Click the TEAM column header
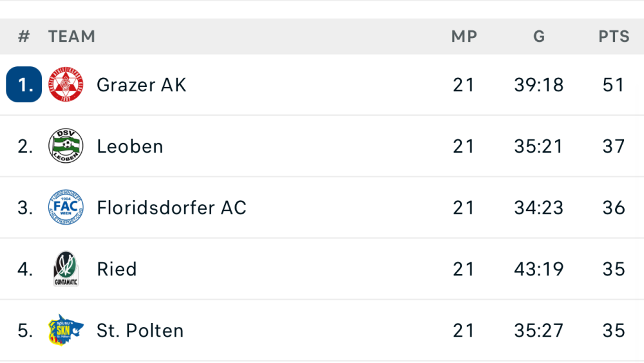Viewport: 644px width, 363px height. [x=71, y=37]
